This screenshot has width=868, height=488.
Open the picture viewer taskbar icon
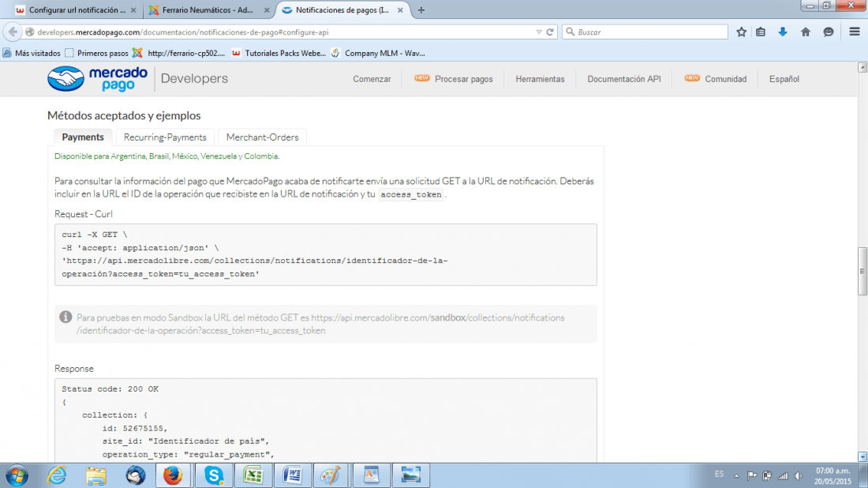[411, 475]
